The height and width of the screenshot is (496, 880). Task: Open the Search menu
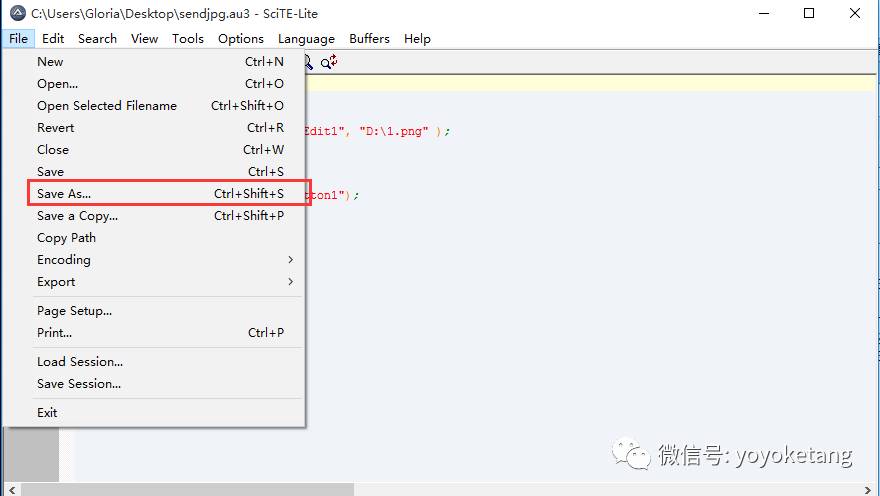pos(97,39)
